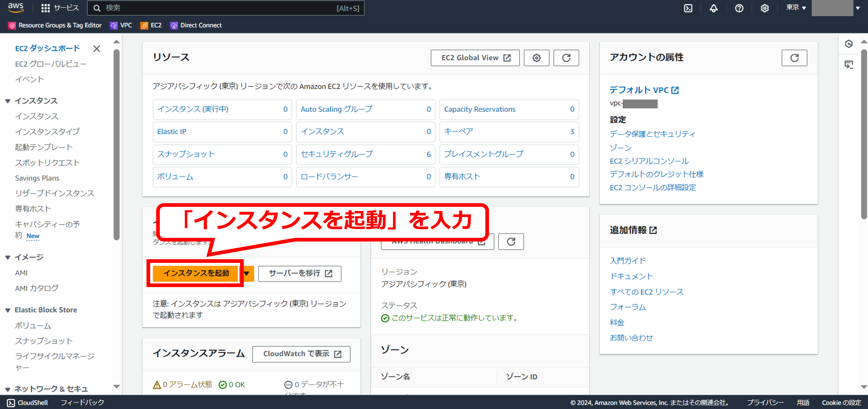Image resolution: width=868 pixels, height=409 pixels.
Task: Close the EC2 navigation sidebar
Action: (97, 49)
